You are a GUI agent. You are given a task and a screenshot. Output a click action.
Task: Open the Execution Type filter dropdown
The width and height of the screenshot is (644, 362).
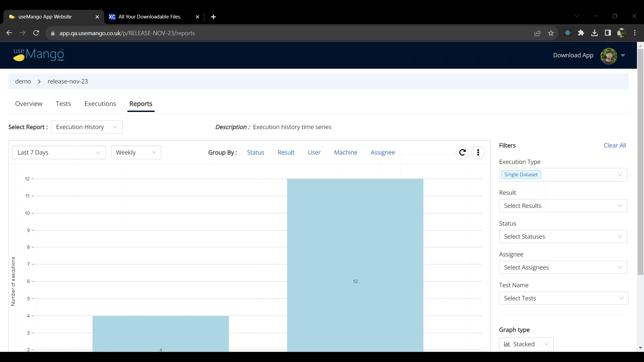tap(563, 175)
